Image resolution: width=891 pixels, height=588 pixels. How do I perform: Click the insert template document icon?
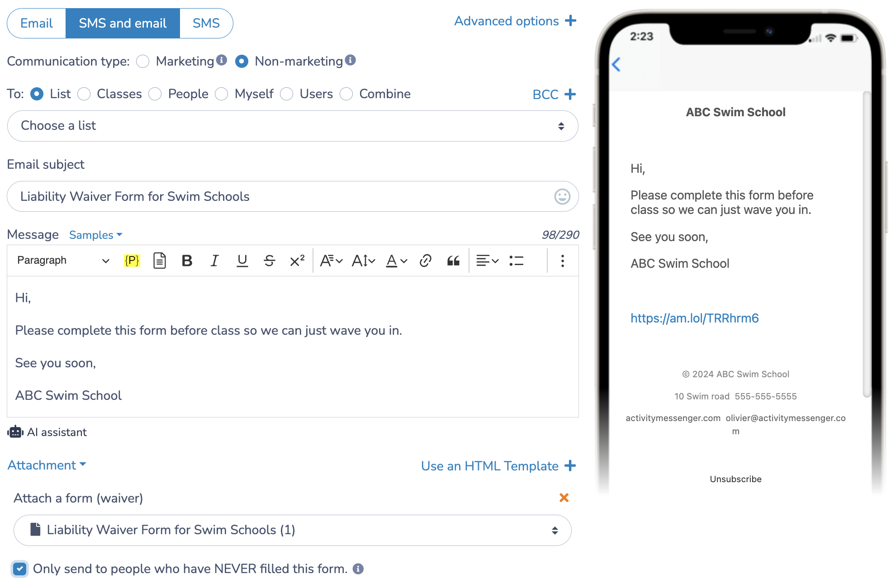(159, 261)
